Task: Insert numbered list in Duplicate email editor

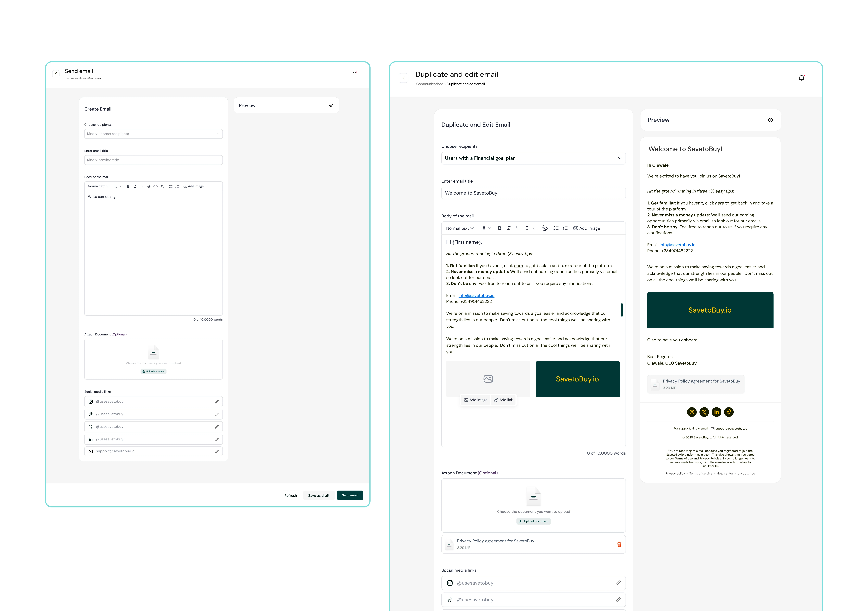Action: click(565, 228)
